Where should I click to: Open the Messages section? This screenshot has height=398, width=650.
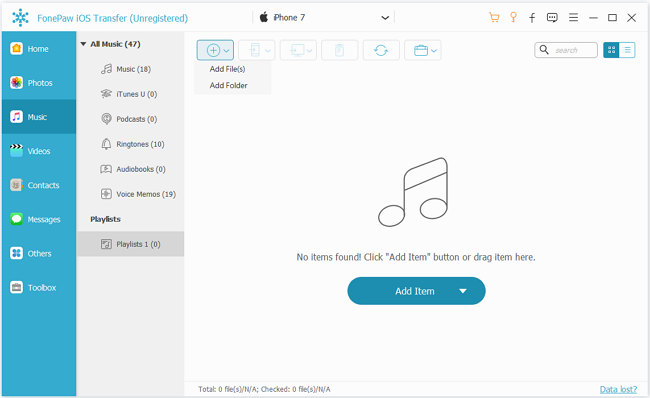pos(39,219)
